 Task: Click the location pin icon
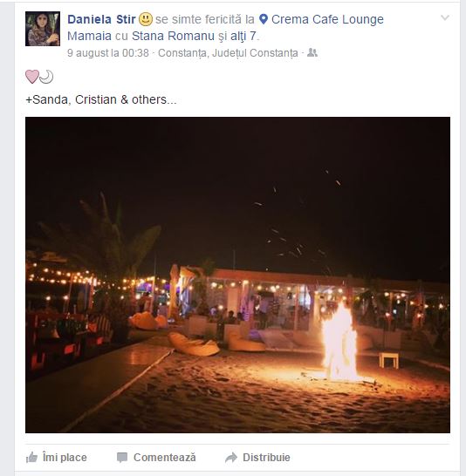pyautogui.click(x=263, y=19)
